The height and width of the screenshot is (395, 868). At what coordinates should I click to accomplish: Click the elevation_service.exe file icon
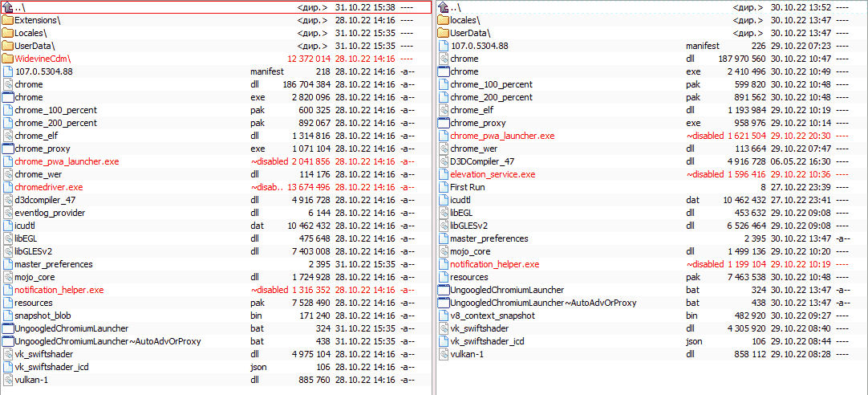443,174
